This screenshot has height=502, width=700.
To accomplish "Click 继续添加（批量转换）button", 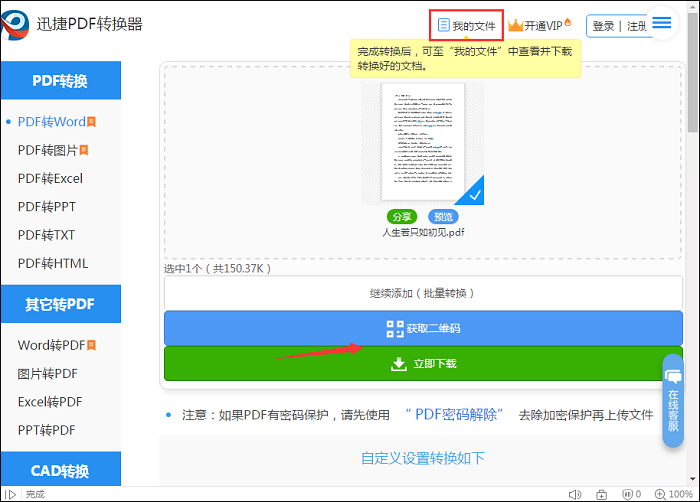I will click(x=423, y=293).
